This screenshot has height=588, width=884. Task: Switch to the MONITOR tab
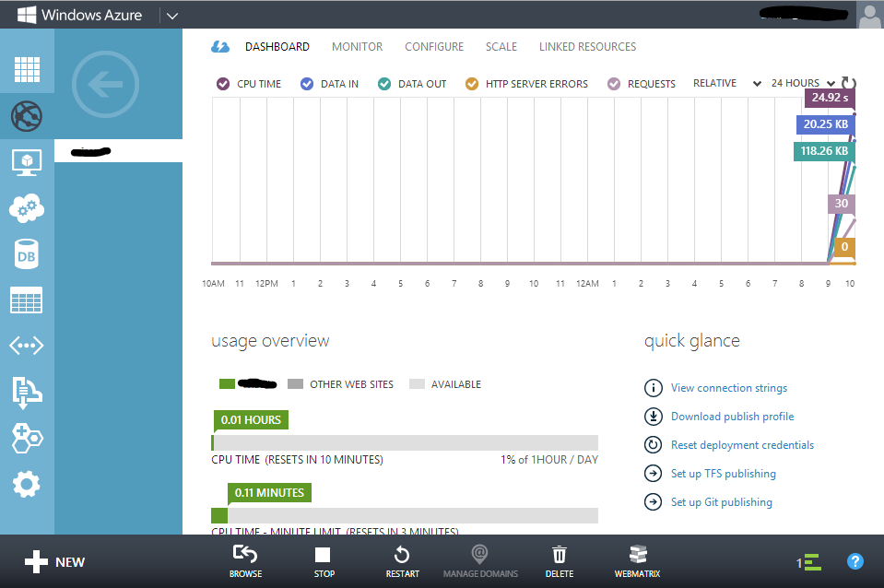point(357,47)
